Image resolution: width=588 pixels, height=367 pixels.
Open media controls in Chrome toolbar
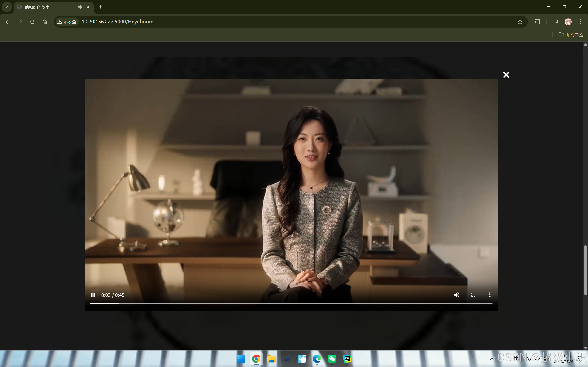pyautogui.click(x=555, y=22)
